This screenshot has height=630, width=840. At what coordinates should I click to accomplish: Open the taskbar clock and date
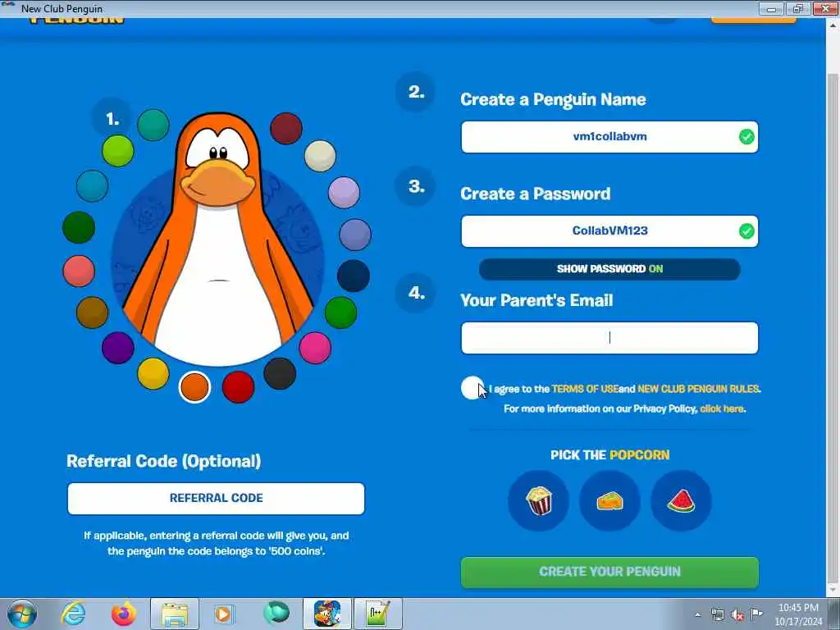[798, 614]
